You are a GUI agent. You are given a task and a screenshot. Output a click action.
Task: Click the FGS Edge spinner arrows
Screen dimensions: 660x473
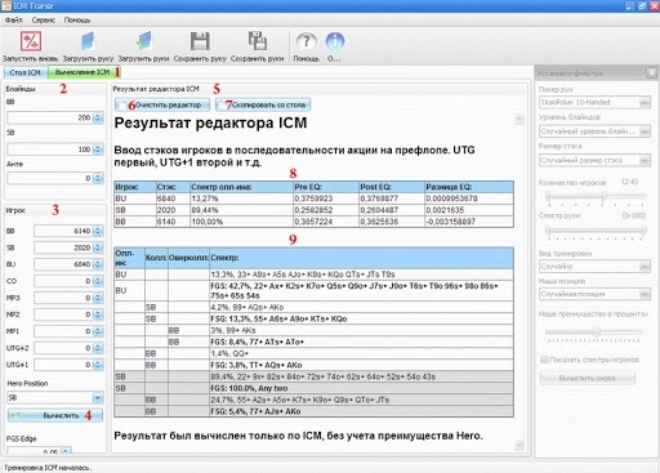pos(66,451)
